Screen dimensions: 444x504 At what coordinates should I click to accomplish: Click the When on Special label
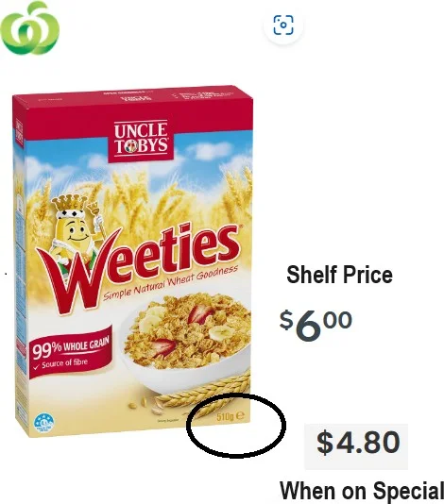(x=362, y=491)
